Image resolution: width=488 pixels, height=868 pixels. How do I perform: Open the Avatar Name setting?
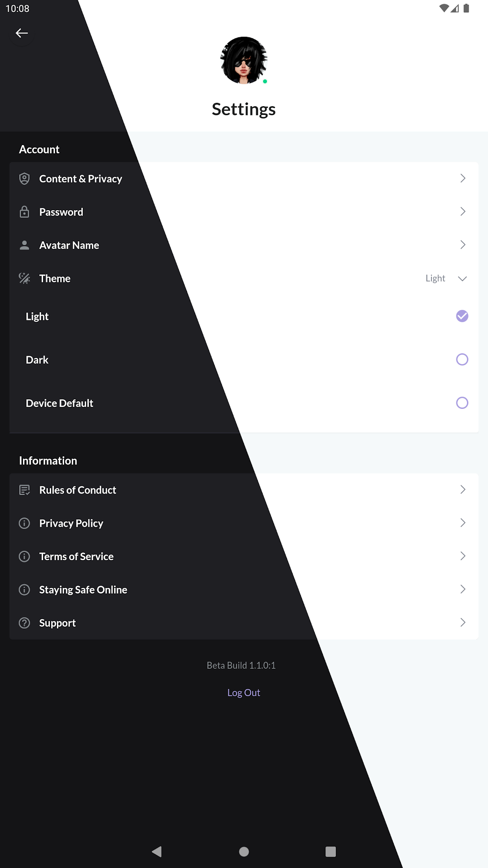point(69,245)
